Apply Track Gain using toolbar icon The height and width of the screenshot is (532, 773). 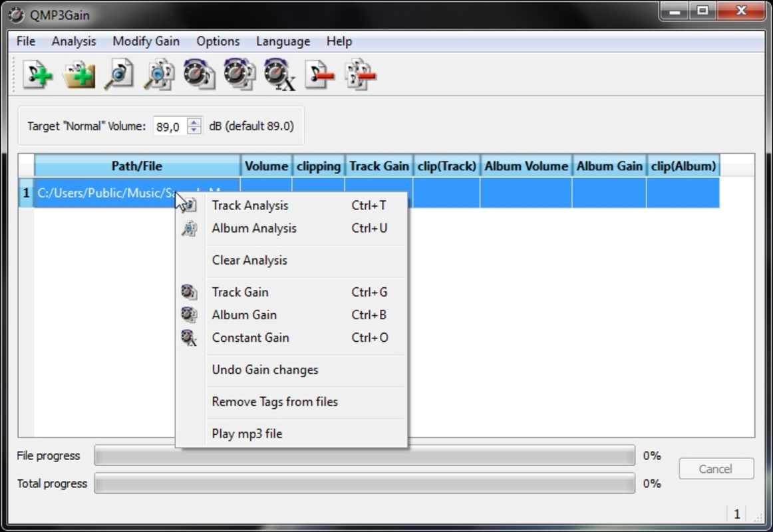[x=199, y=75]
